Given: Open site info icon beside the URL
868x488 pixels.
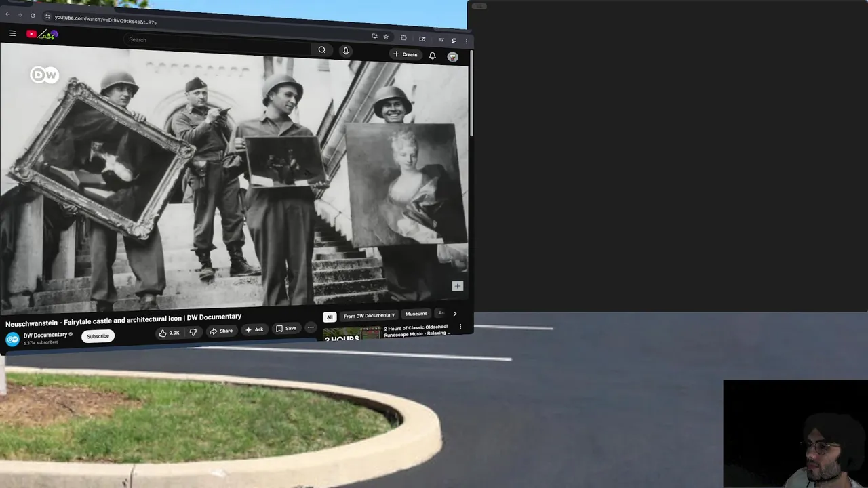Looking at the screenshot, I should tap(47, 16).
